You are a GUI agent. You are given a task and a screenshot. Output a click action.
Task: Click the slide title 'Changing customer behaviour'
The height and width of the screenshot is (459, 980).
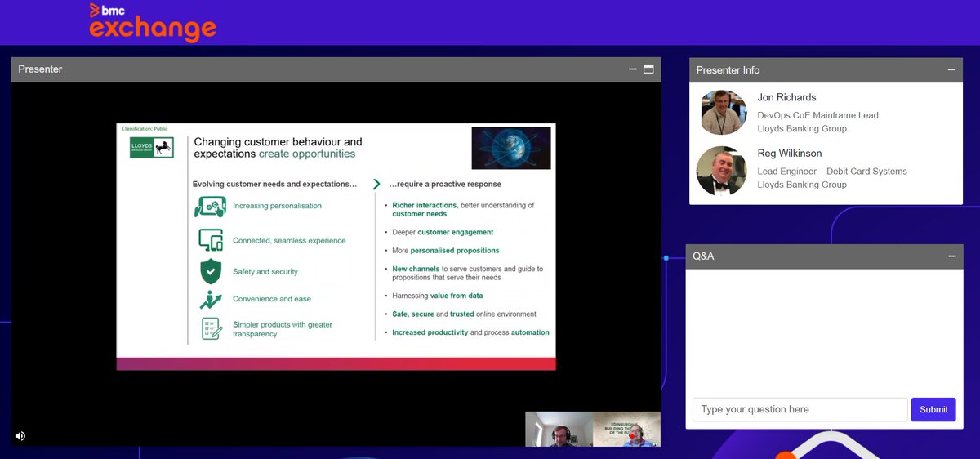(278, 147)
